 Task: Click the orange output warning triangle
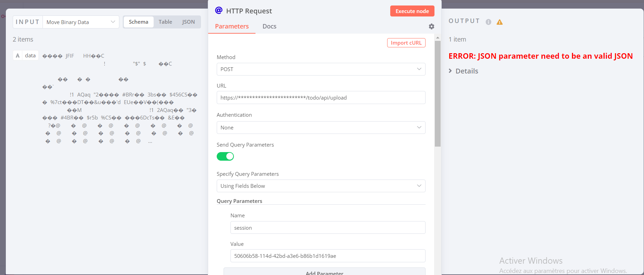click(500, 22)
